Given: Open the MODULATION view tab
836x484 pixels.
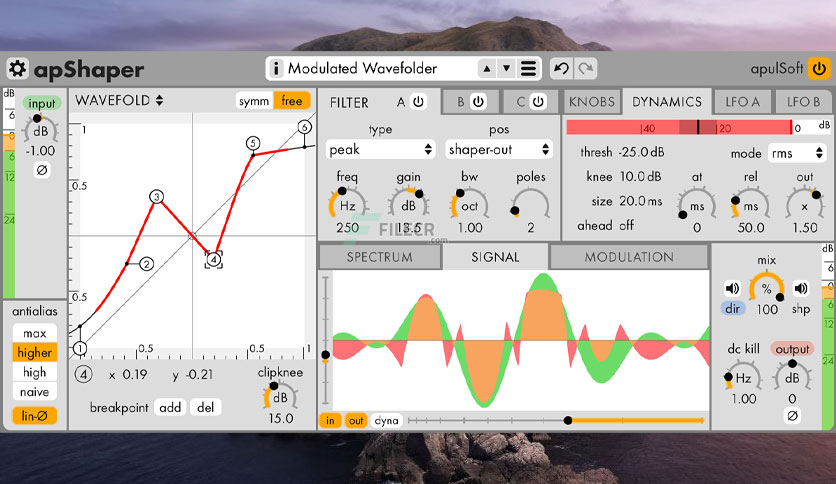Looking at the screenshot, I should [x=629, y=257].
